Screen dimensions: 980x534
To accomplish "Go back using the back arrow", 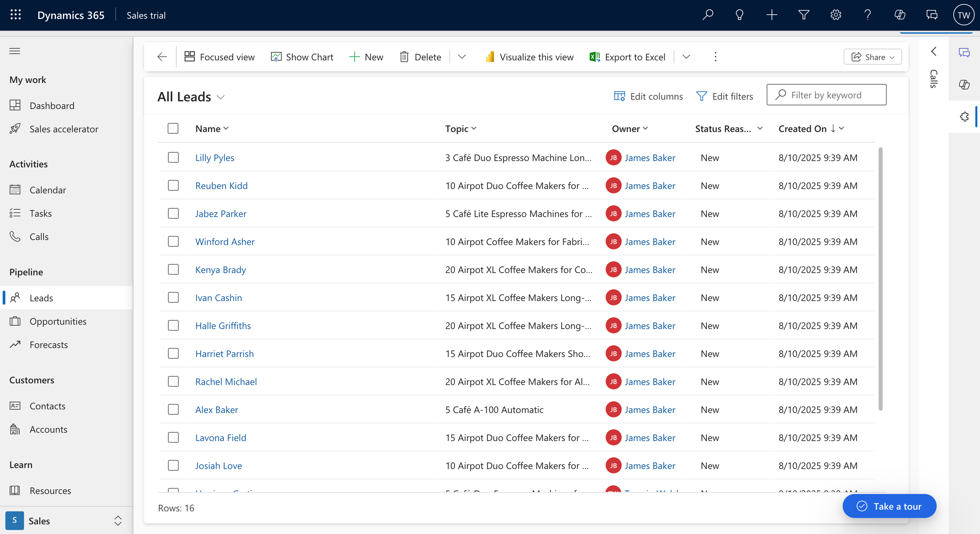I will [x=162, y=57].
